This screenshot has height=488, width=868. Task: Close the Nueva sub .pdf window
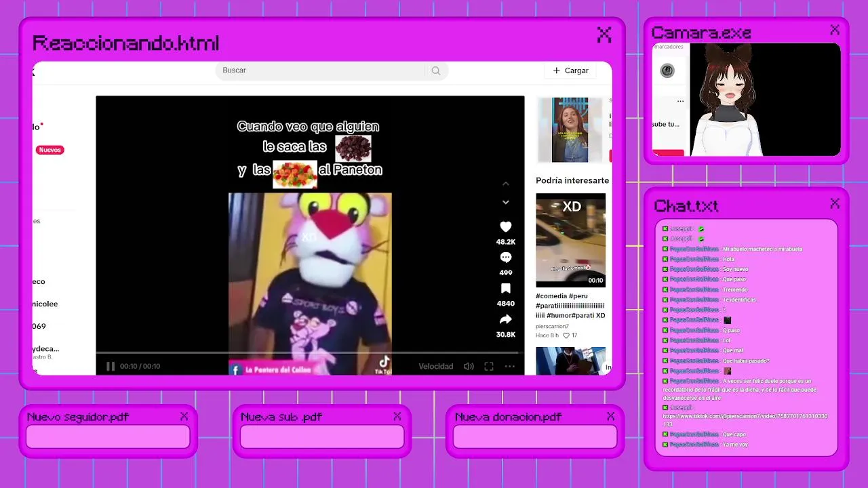point(397,416)
